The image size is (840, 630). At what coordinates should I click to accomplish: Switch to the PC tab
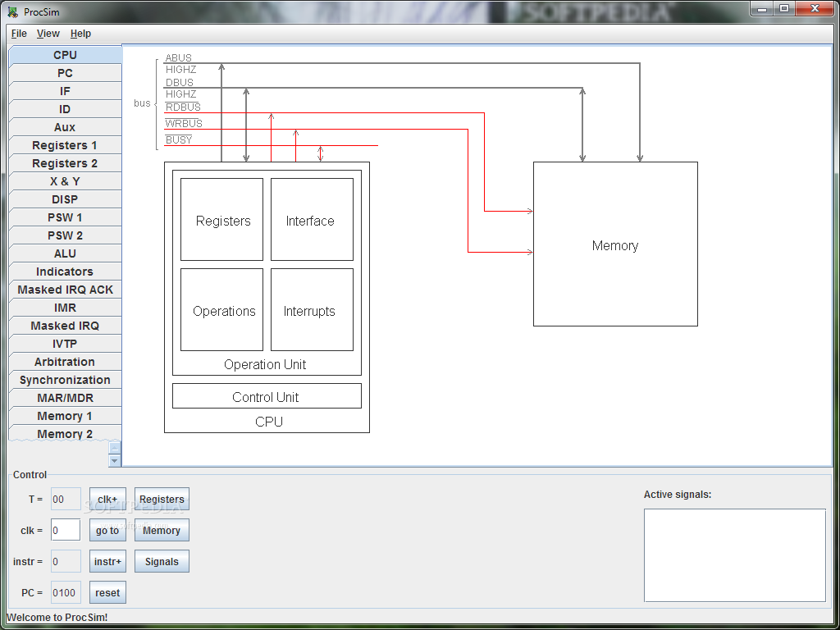[66, 73]
